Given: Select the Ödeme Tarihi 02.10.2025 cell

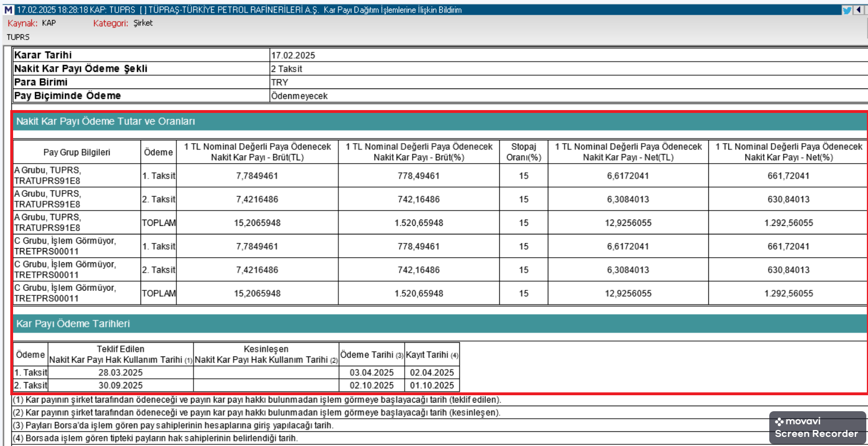Looking at the screenshot, I should point(372,385).
